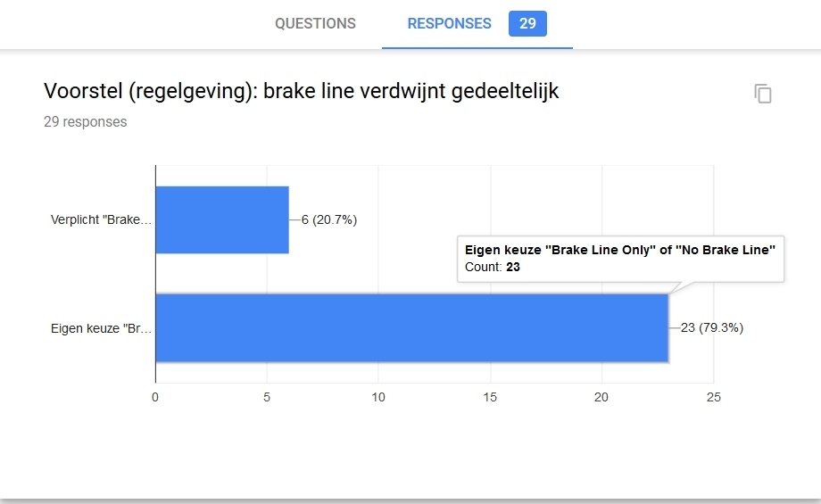The image size is (821, 504).
Task: Click the truncated 'Verplicht "Brake…' axis label
Action: click(102, 220)
